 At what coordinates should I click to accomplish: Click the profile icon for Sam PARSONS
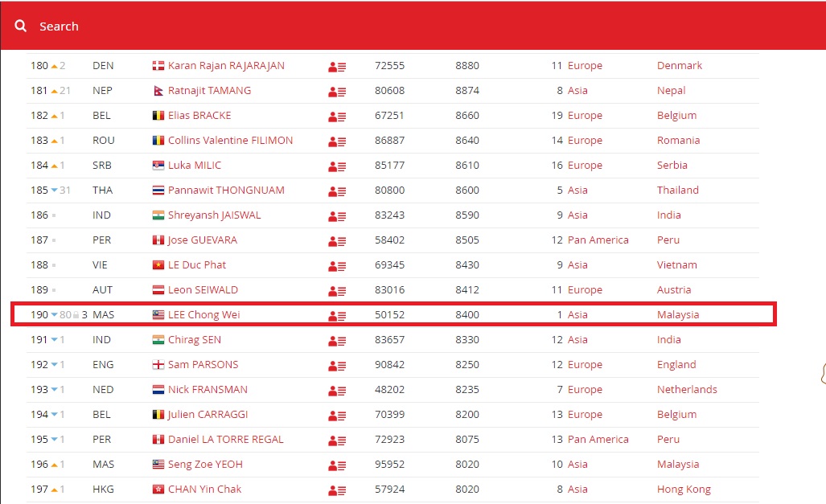pos(337,365)
